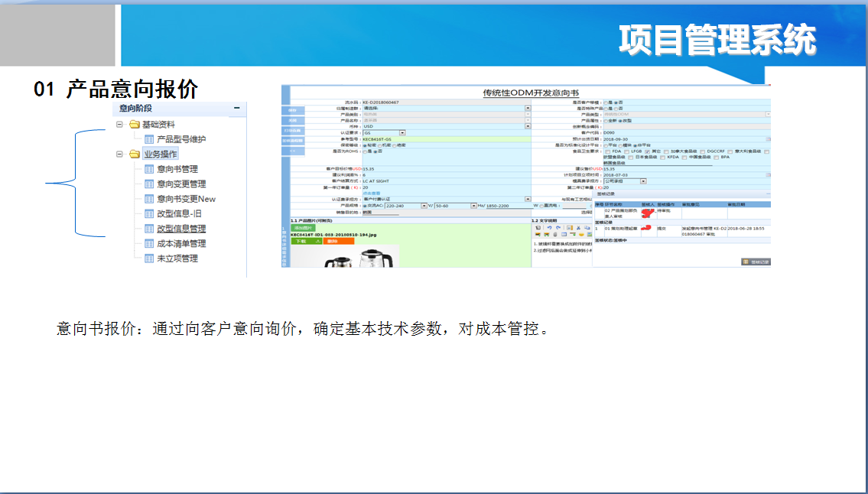
Task: Open the calendar icon for 预计出货日期
Action: 769,139
